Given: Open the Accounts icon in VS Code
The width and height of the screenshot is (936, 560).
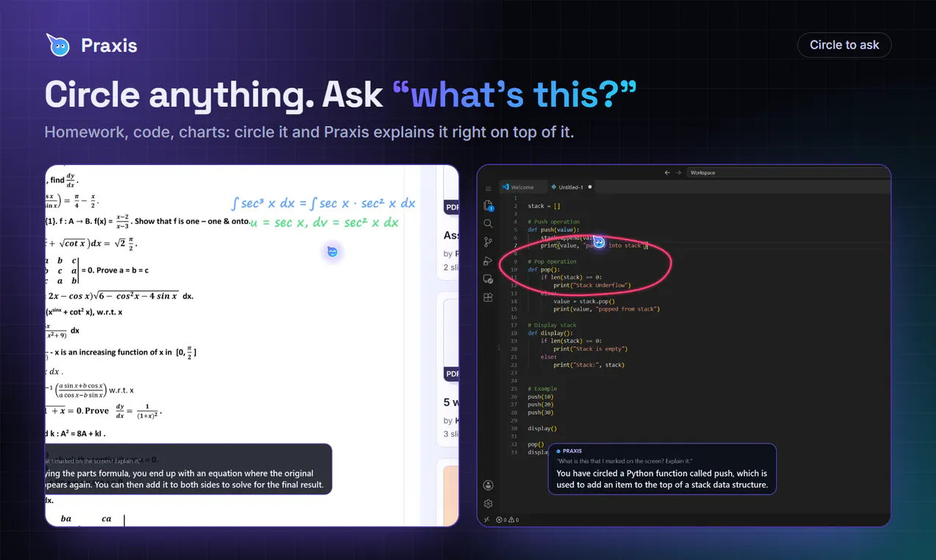Looking at the screenshot, I should coord(488,485).
